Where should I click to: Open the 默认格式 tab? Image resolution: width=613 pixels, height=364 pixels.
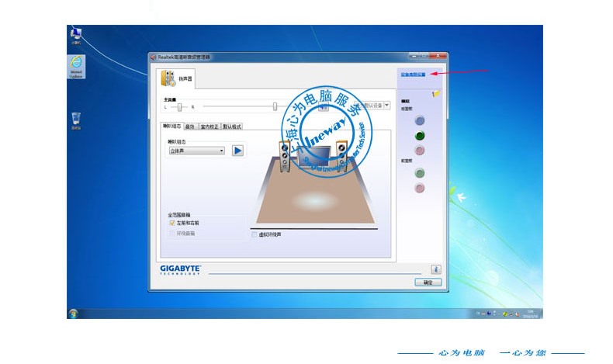click(x=232, y=126)
